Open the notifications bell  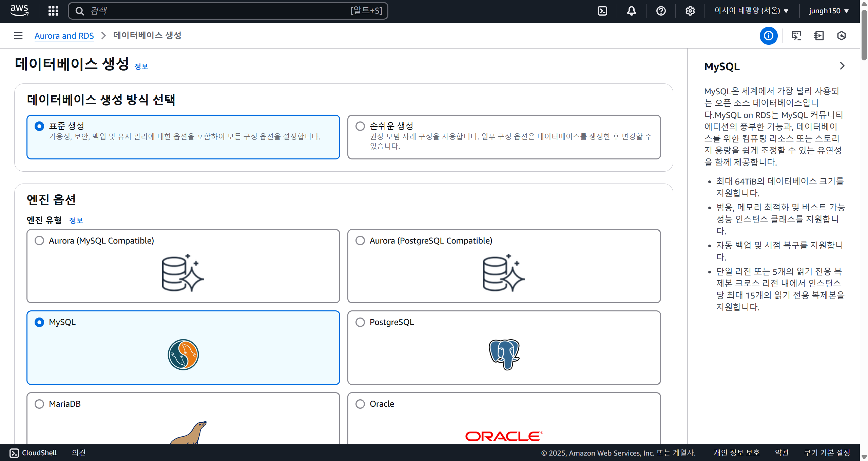[x=631, y=11]
